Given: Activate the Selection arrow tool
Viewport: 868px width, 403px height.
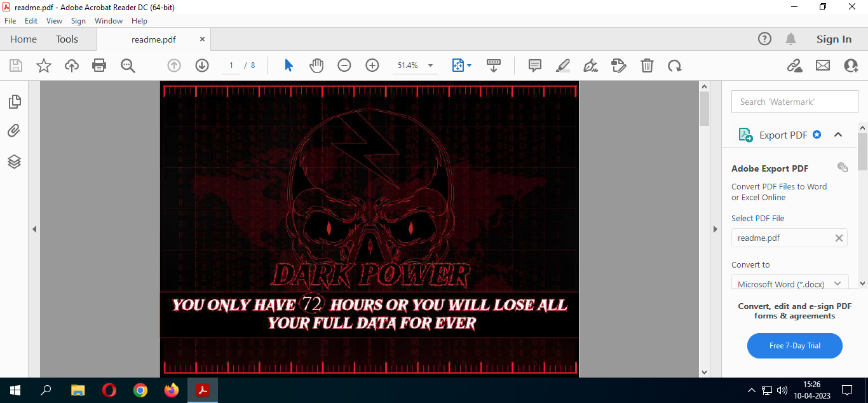Looking at the screenshot, I should pos(288,65).
